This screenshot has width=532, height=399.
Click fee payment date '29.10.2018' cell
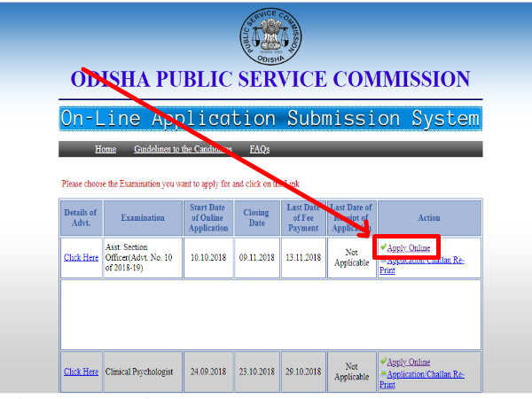303,372
